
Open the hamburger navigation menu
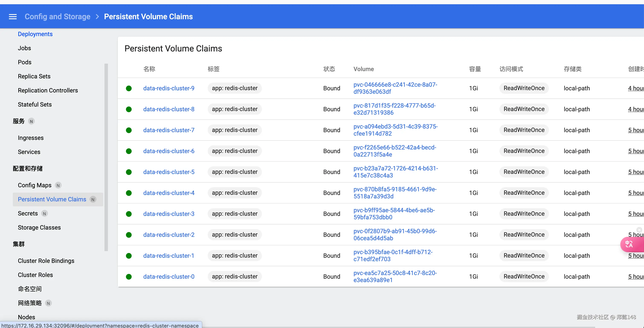(x=13, y=16)
